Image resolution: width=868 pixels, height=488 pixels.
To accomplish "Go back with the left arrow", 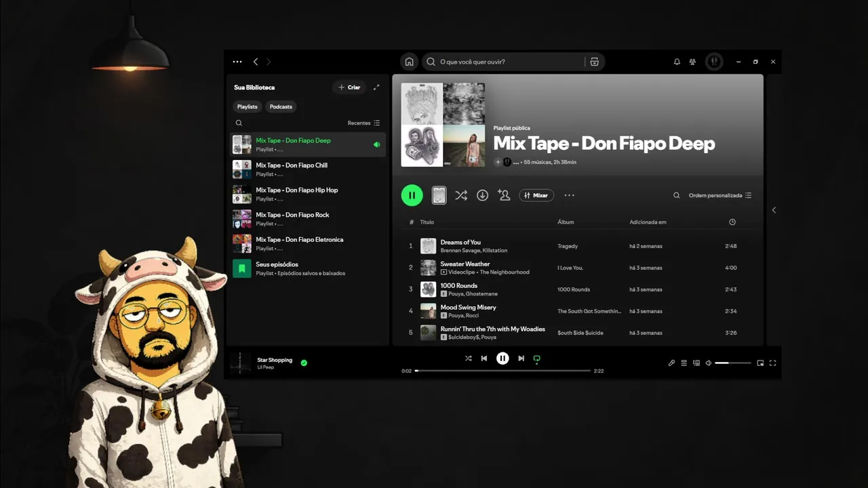I will coord(256,62).
